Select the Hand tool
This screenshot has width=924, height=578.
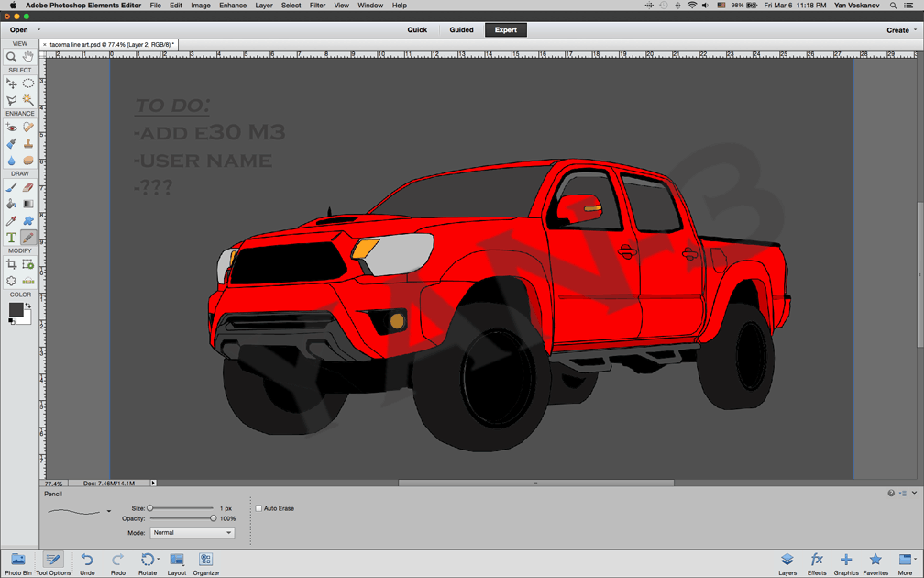point(27,57)
